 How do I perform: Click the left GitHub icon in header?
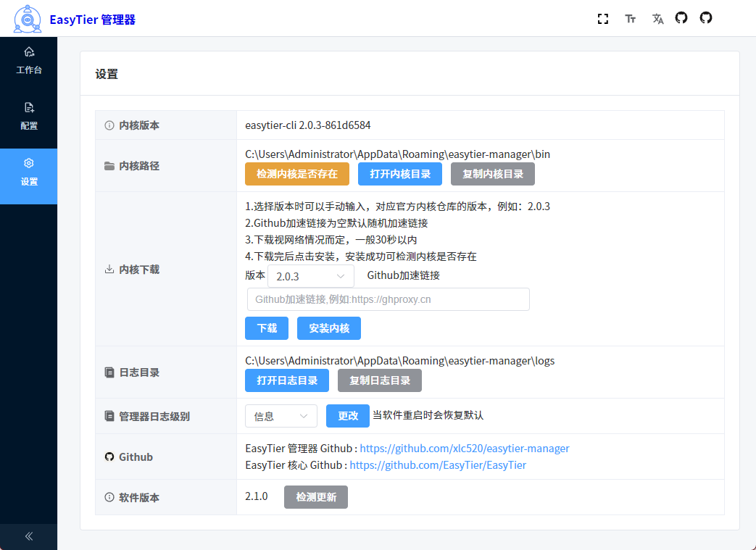tap(681, 18)
